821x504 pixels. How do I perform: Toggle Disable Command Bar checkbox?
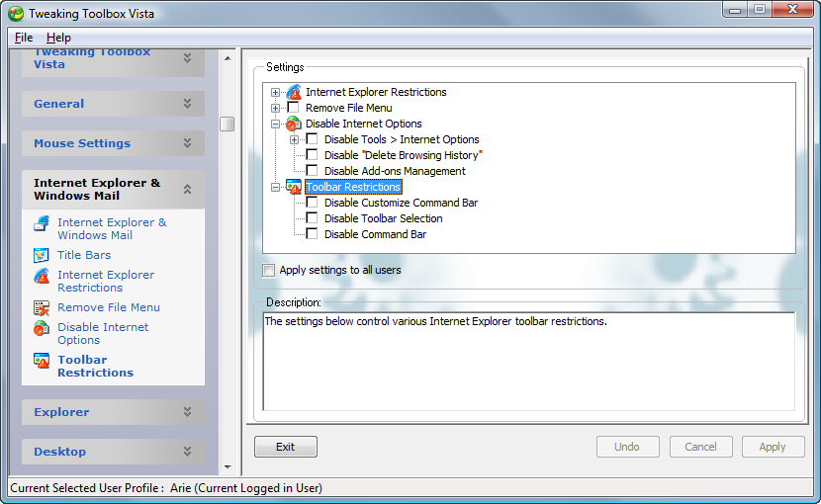click(x=312, y=233)
